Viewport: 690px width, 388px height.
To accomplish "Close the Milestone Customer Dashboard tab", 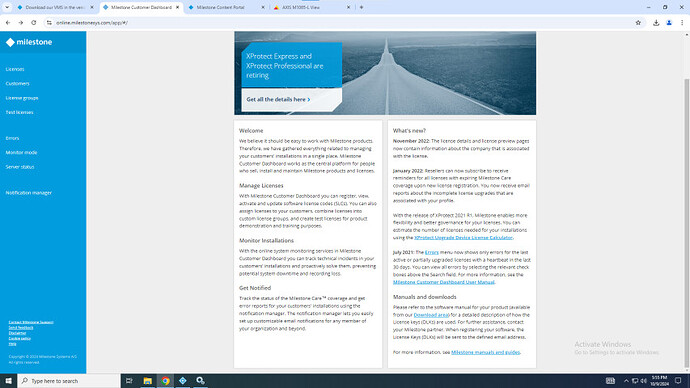I will pos(177,7).
